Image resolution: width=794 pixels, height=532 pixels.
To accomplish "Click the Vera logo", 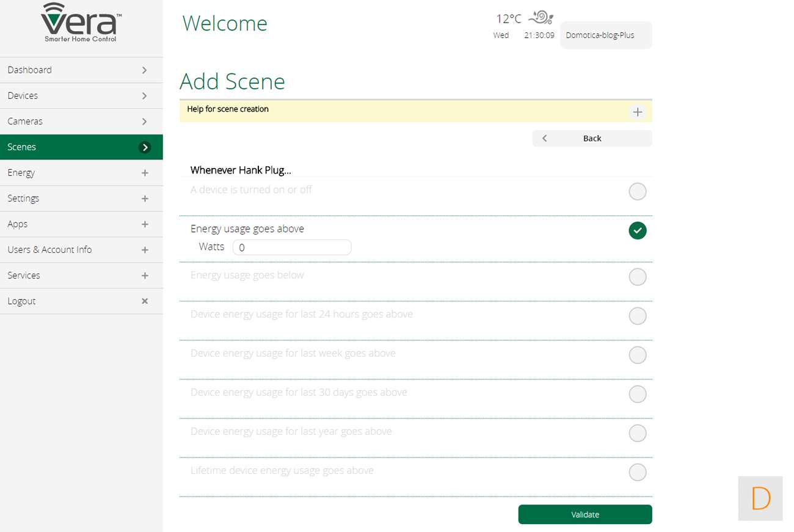I will click(x=81, y=23).
